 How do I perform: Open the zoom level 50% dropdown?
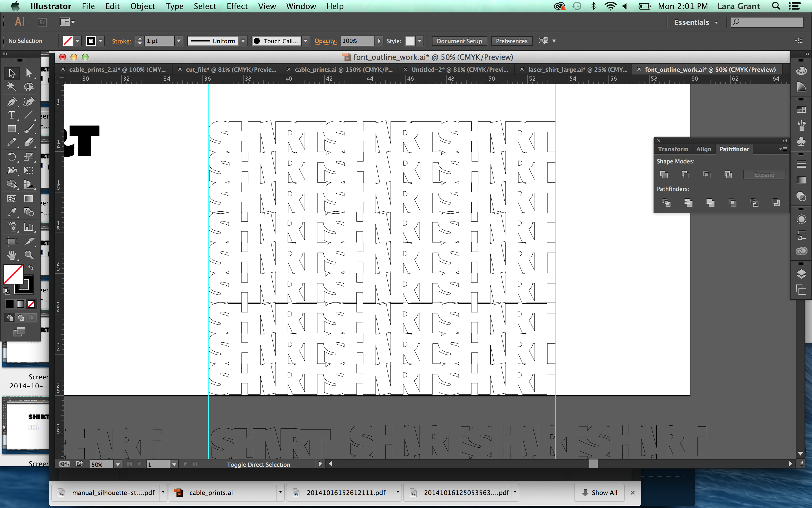(118, 464)
